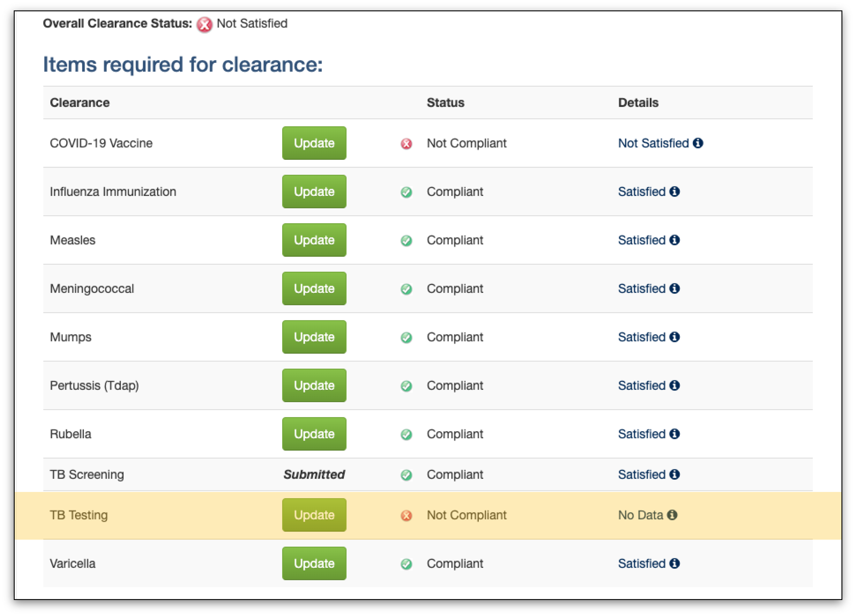Update the TB Testing entry
Image resolution: width=855 pixels, height=616 pixels.
pos(314,515)
